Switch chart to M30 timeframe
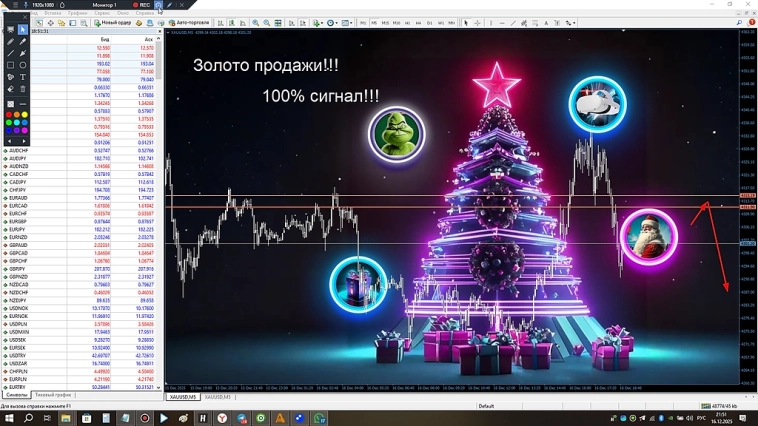 tap(396, 23)
